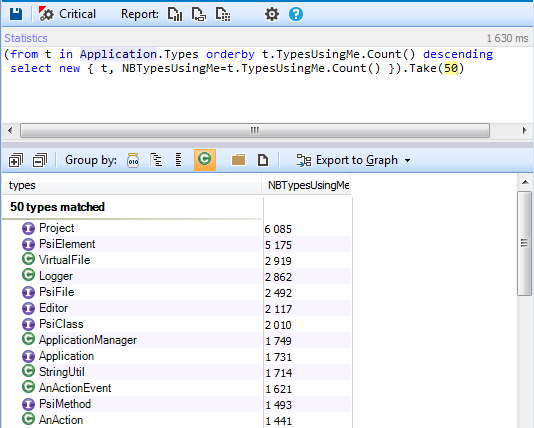Open query settings gear icon
This screenshot has width=534, height=428.
[272, 14]
